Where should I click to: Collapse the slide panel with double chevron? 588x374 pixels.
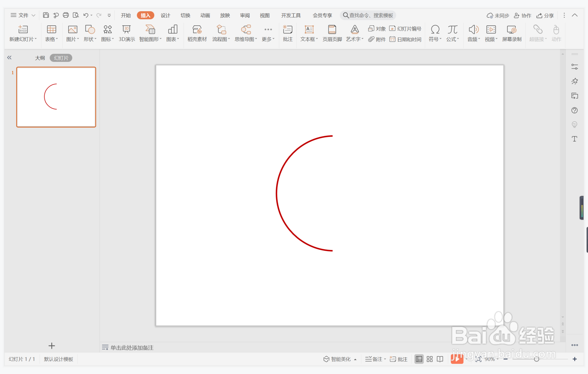(x=9, y=57)
